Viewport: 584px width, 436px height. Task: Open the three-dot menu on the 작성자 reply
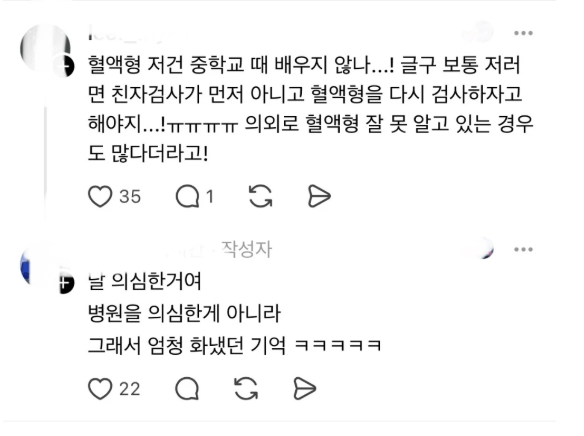pos(523,249)
